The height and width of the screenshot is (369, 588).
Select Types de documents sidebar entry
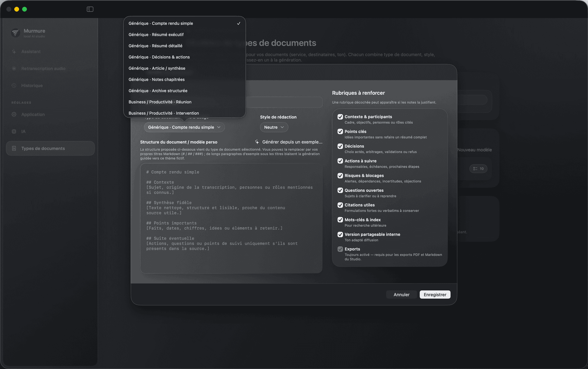[x=50, y=149]
